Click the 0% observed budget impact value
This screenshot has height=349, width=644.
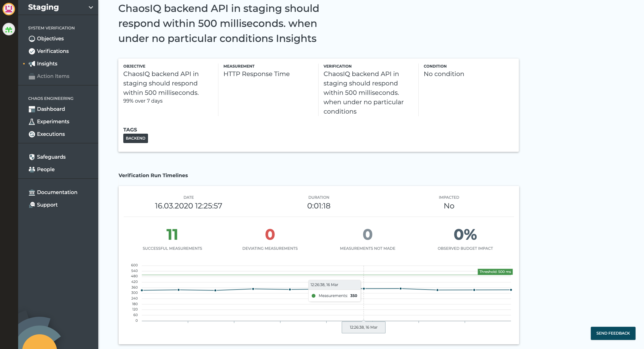[465, 234]
